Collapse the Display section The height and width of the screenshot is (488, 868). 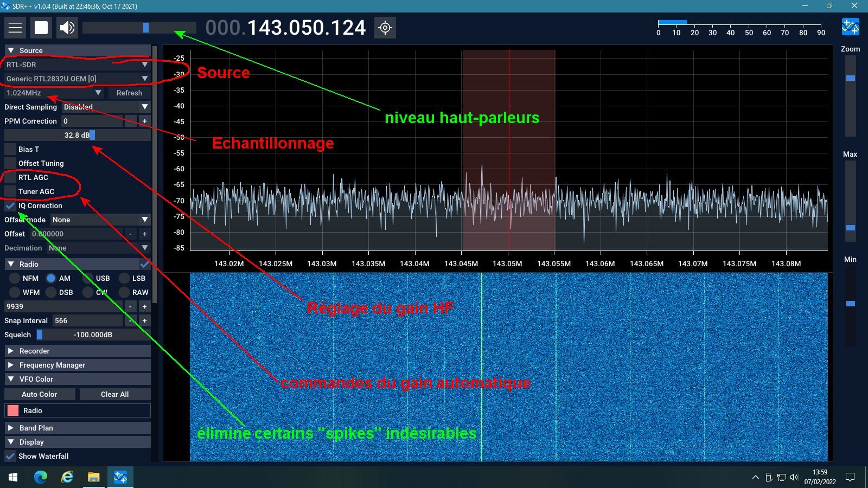pos(77,442)
